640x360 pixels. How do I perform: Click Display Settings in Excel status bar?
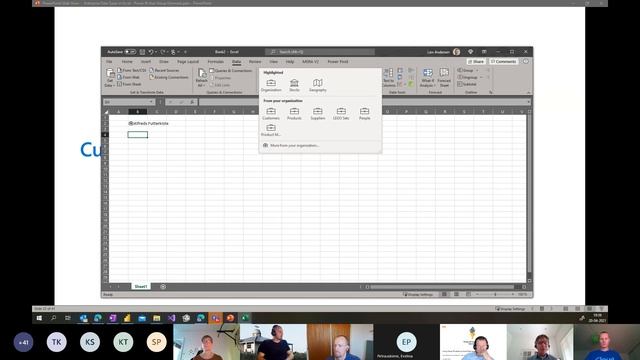418,294
